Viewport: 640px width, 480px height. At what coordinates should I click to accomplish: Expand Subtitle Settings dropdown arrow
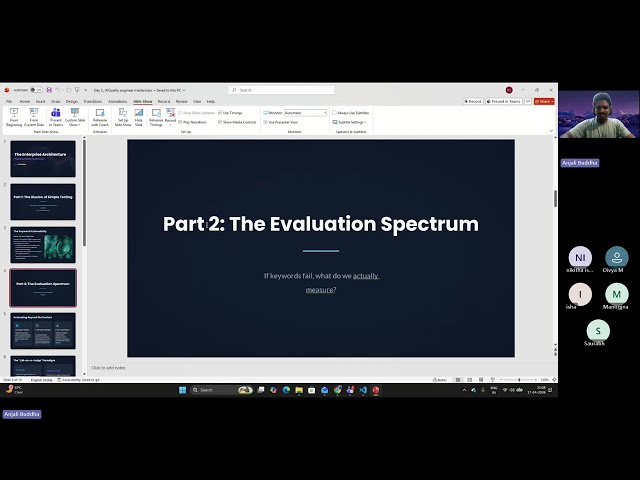tap(365, 122)
